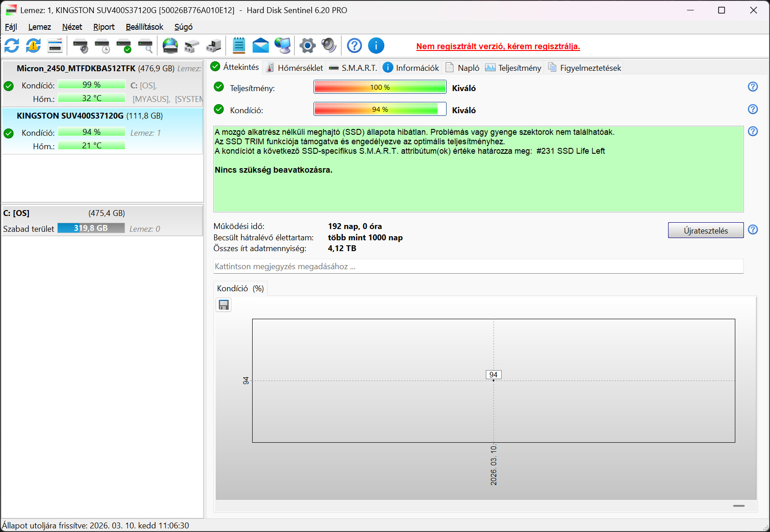Switch to the Napló tab

[x=462, y=68]
